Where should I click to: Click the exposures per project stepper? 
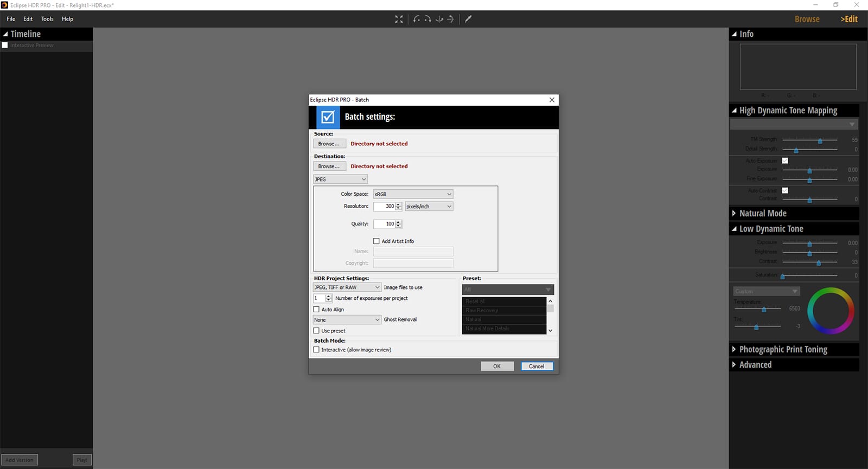(329, 298)
